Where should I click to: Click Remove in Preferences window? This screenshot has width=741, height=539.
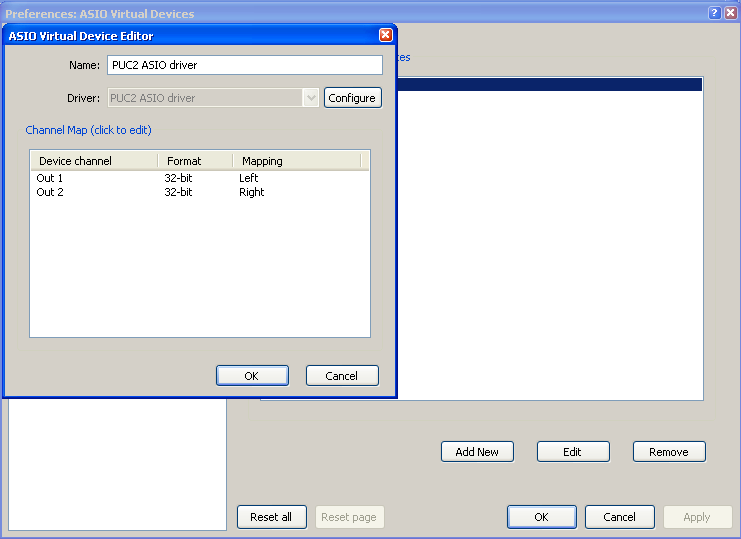click(x=669, y=452)
